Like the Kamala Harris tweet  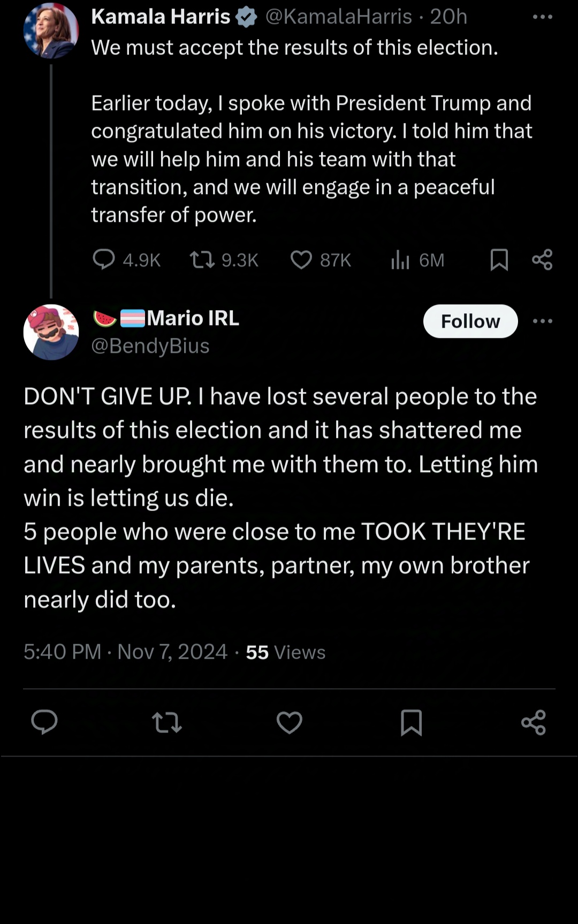[301, 260]
